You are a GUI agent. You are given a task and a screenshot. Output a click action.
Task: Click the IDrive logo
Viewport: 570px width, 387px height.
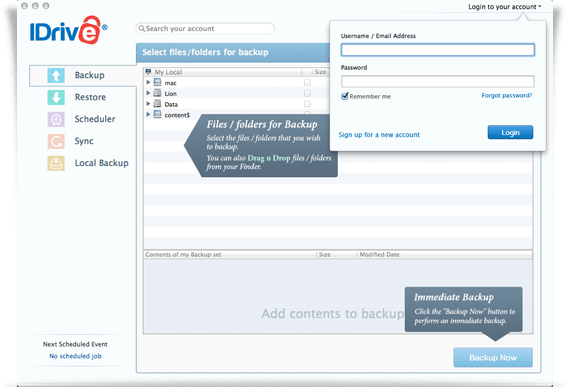coord(68,30)
